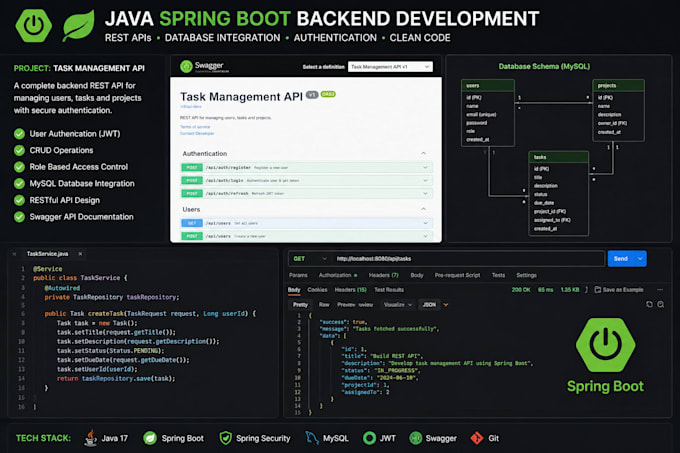680x453 pixels.
Task: Switch to the Authorization tab
Action: point(337,275)
